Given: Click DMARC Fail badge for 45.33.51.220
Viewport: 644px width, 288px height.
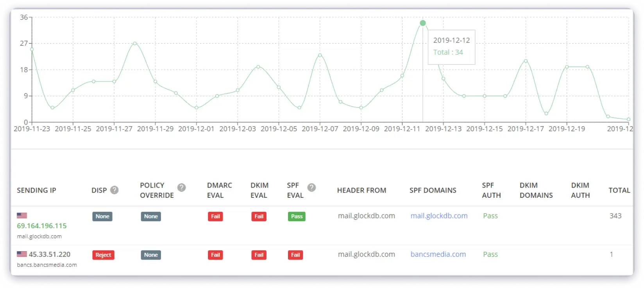Looking at the screenshot, I should pyautogui.click(x=215, y=255).
